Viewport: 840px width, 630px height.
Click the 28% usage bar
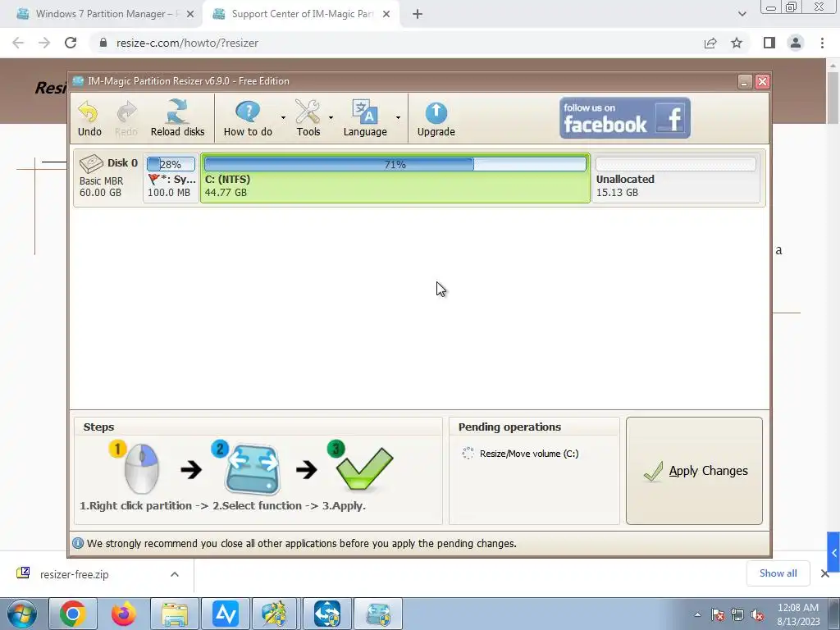(x=171, y=164)
